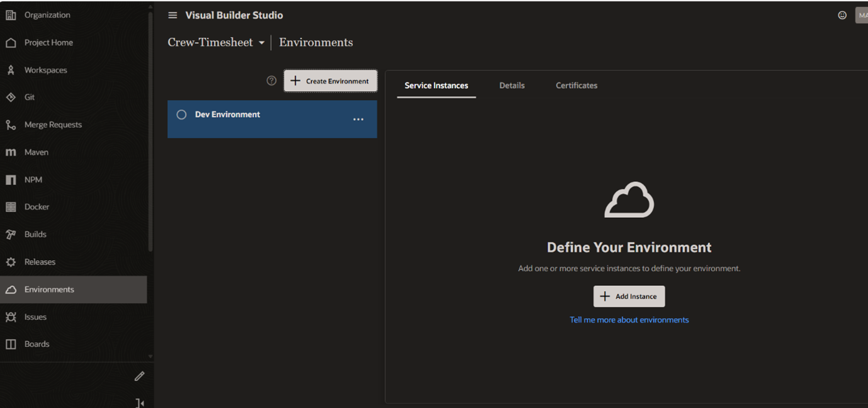The height and width of the screenshot is (408, 868).
Task: Click the Releases gear icon
Action: [11, 262]
